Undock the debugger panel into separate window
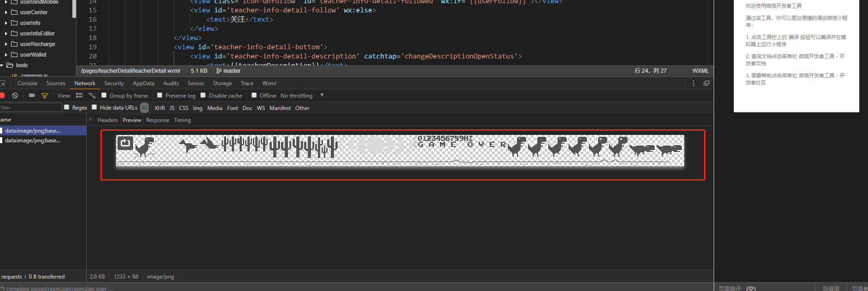Image resolution: width=868 pixels, height=291 pixels. (x=706, y=83)
